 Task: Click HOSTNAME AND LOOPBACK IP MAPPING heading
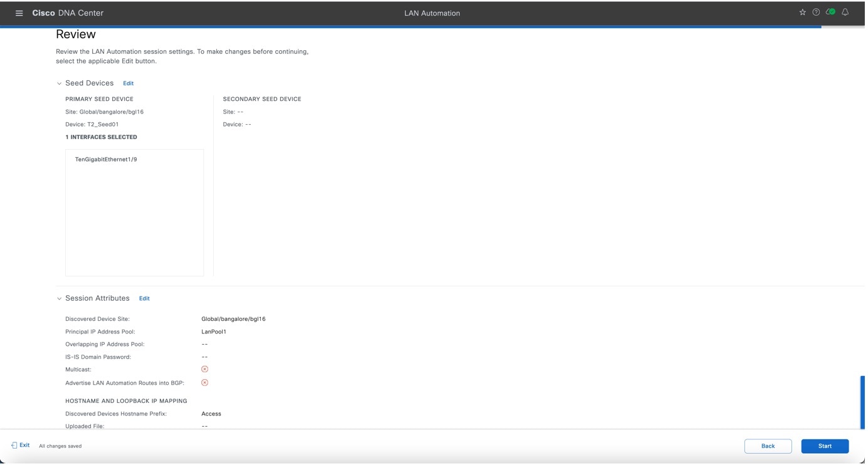(x=126, y=401)
